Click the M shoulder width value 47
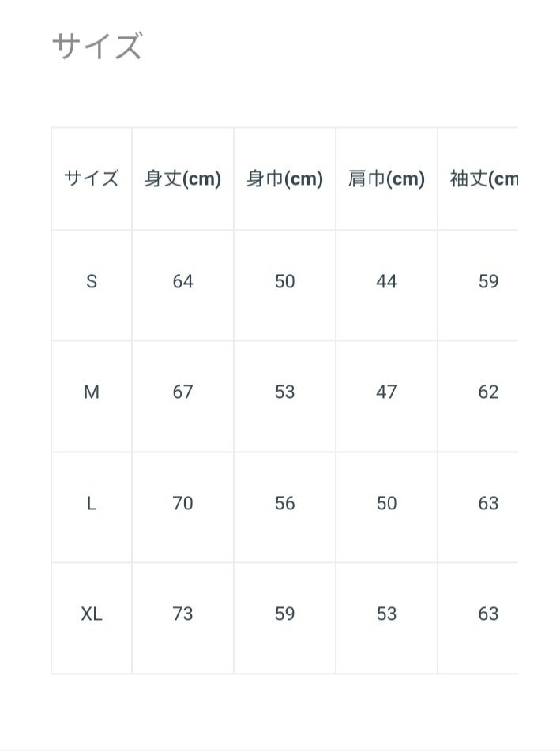Screen dimensions: 560x751 [386, 392]
